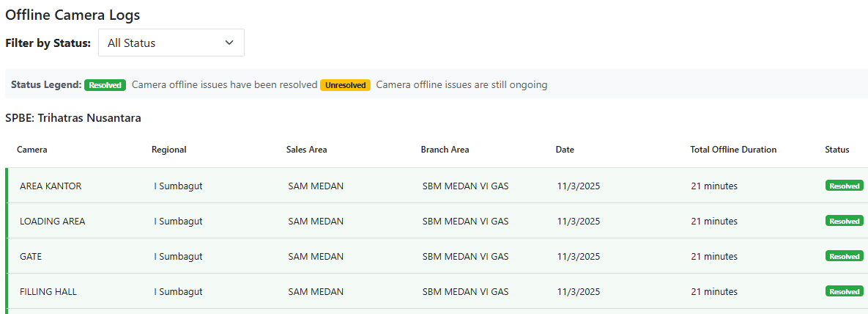Click the dropdown chevron arrow in status filter
This screenshot has width=868, height=314.
(229, 43)
